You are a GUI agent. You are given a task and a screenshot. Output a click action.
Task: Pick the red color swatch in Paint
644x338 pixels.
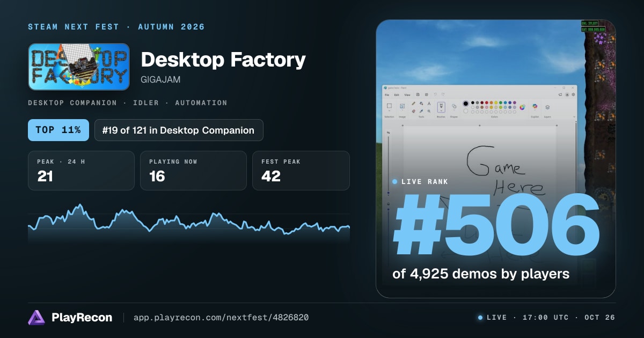(x=487, y=102)
